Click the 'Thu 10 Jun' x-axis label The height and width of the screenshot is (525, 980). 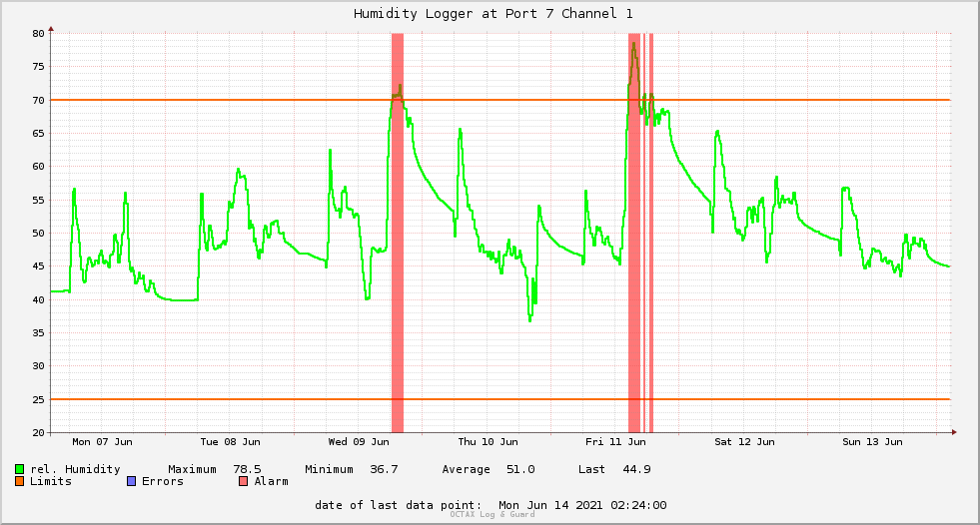click(489, 442)
